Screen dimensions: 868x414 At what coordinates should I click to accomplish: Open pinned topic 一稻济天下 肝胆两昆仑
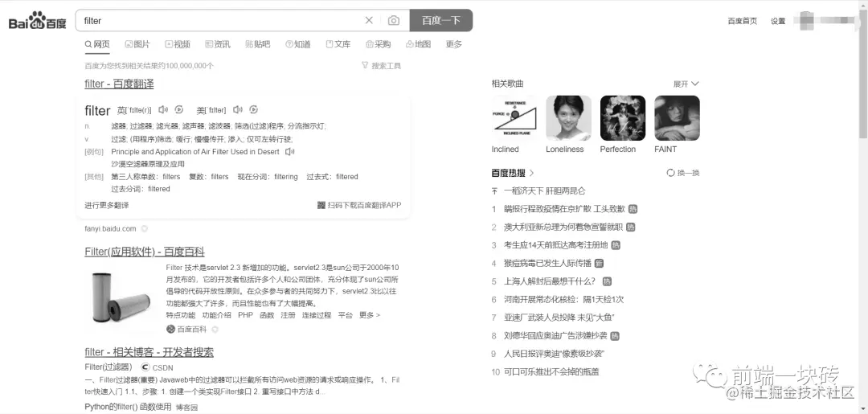[544, 191]
